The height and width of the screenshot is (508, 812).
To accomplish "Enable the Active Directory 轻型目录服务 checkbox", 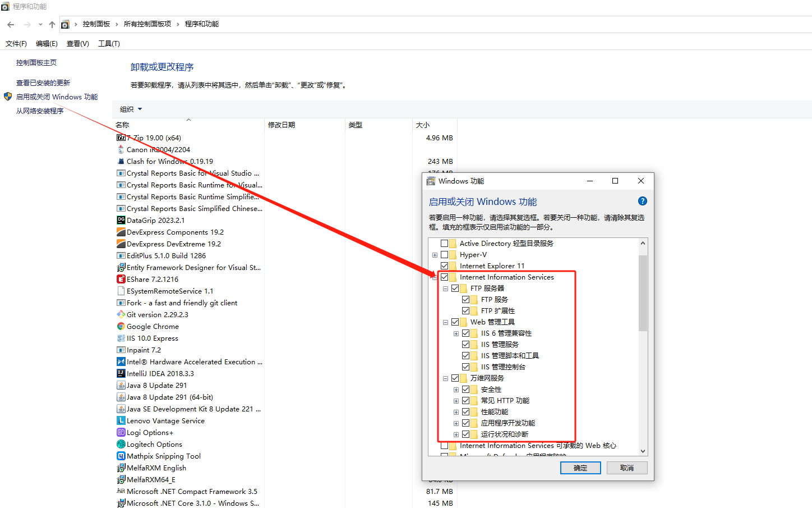I will point(445,243).
